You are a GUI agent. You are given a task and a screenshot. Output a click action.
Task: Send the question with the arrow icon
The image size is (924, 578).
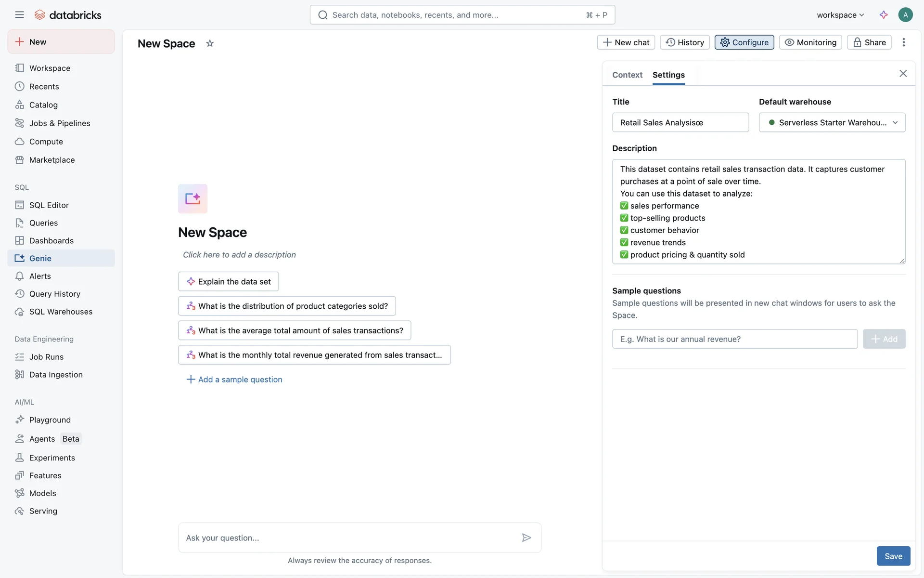[526, 538]
